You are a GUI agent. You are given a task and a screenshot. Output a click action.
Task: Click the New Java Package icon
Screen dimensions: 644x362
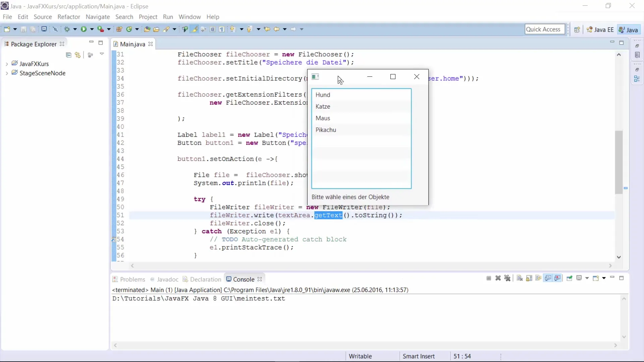coord(119,29)
